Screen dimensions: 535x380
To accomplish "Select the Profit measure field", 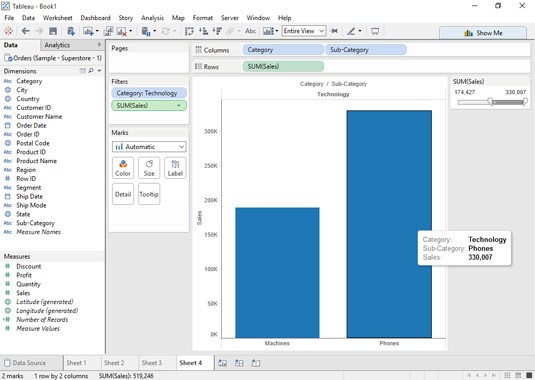I will (24, 275).
